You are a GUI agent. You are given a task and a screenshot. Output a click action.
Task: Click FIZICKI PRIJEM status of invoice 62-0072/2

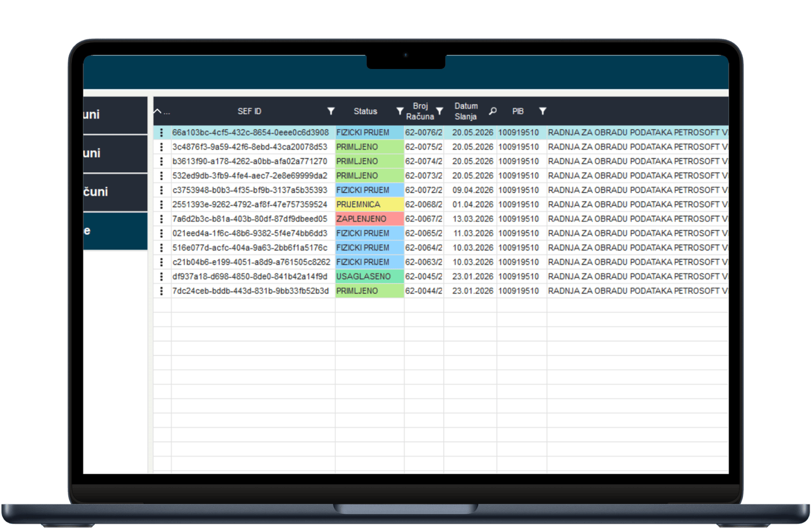point(369,190)
